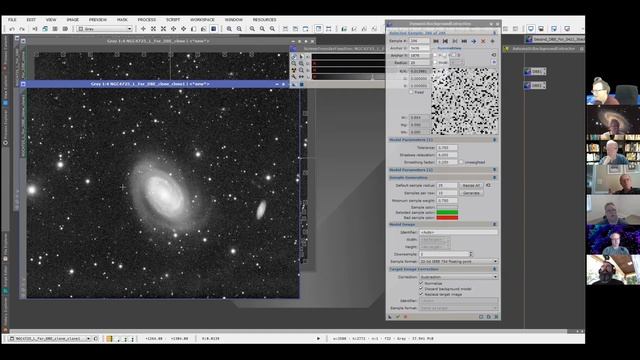
Task: Go to previous sample in DBE
Action: 445,41
